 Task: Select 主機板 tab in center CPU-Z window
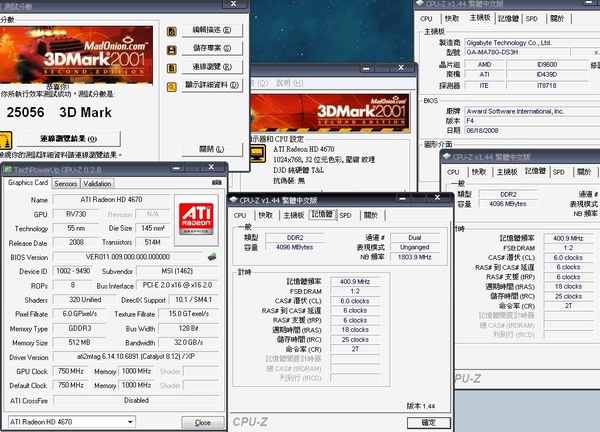coord(293,215)
